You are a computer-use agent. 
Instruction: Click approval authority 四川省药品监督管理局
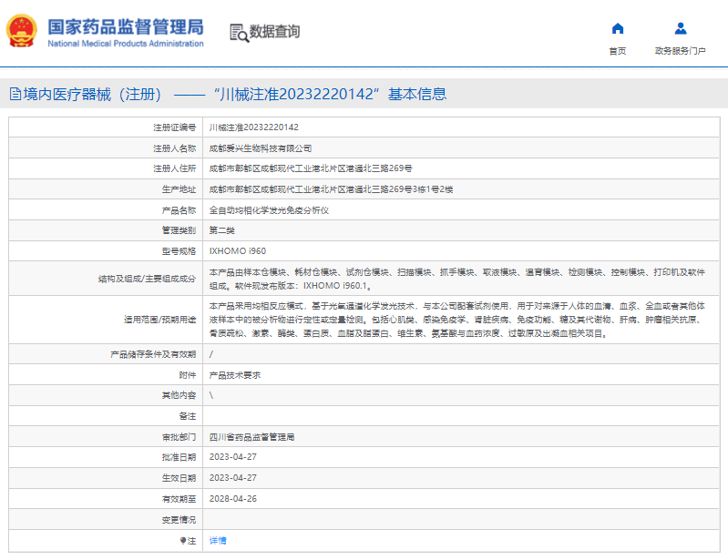(x=251, y=437)
